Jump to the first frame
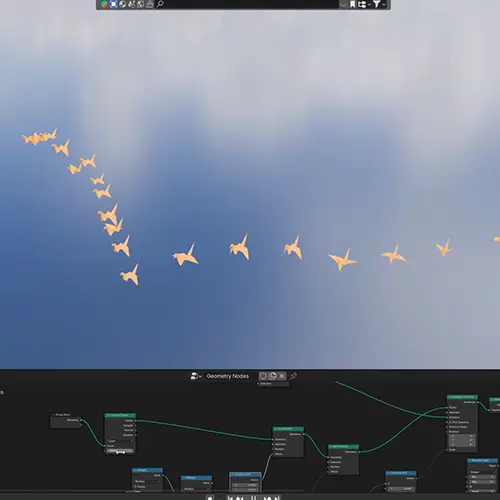500x500 pixels. click(230, 498)
